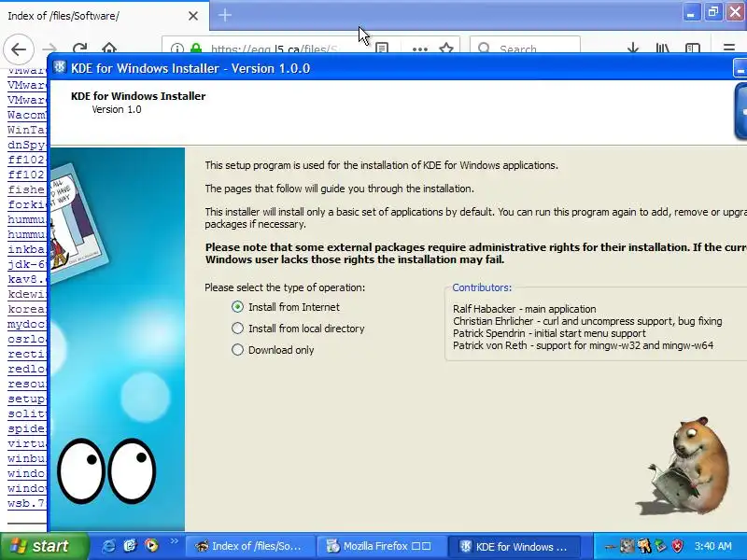
Task: Open the mydoc link in file listing
Action: coord(27,324)
